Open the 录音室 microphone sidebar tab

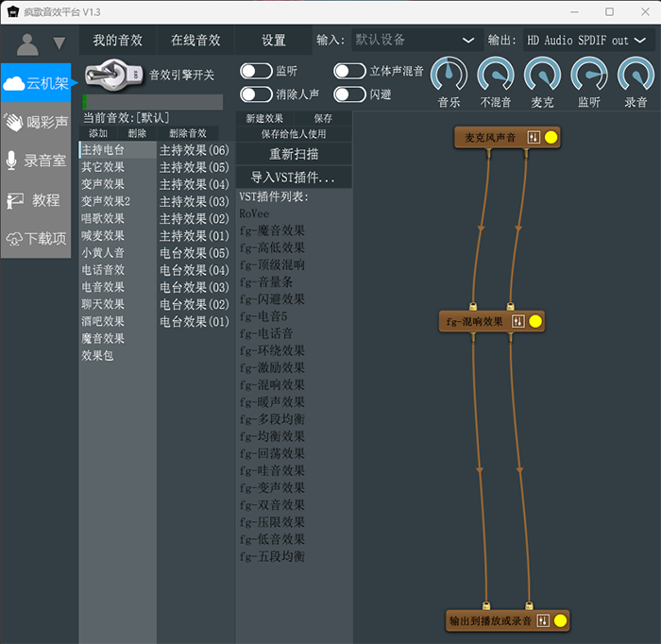pyautogui.click(x=36, y=161)
